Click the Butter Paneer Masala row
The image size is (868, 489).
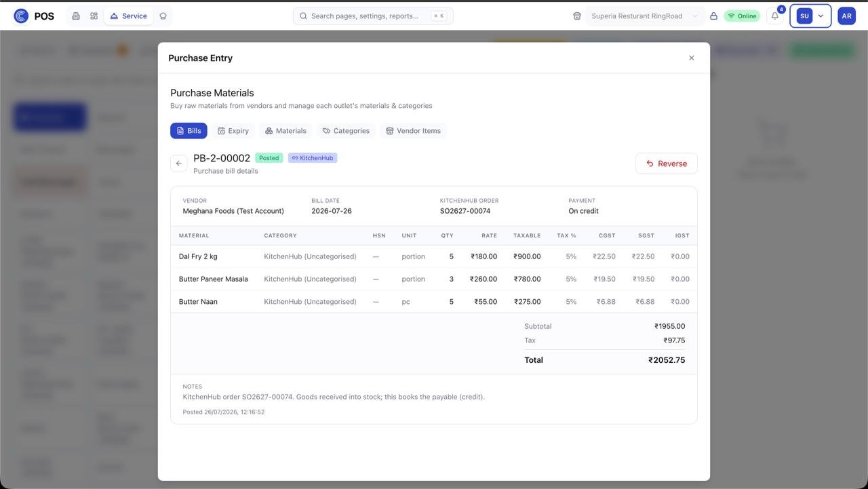point(434,279)
